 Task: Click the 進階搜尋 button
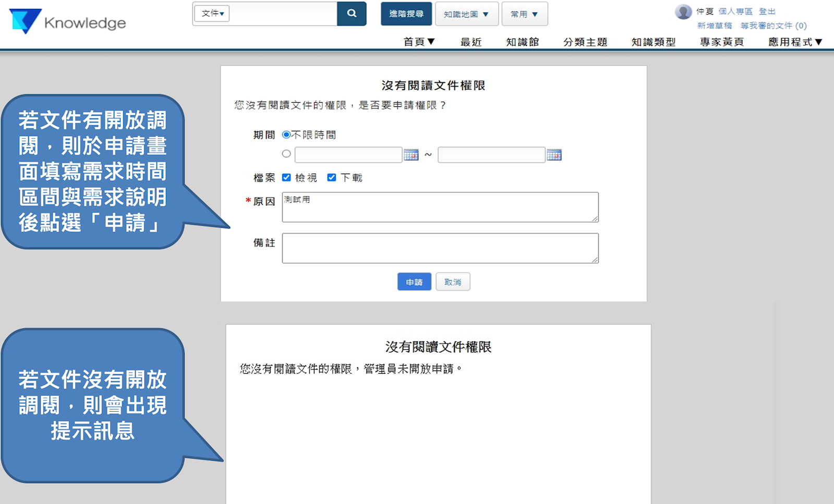point(406,14)
